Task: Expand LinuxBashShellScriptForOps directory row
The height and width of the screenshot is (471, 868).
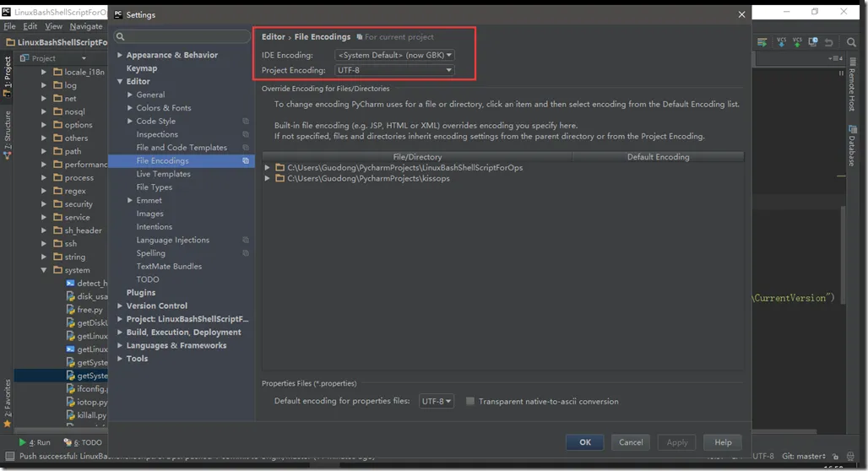Action: point(268,167)
